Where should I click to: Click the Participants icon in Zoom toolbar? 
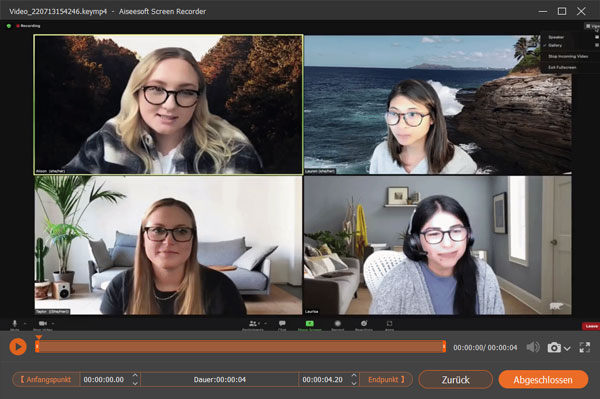point(253,325)
